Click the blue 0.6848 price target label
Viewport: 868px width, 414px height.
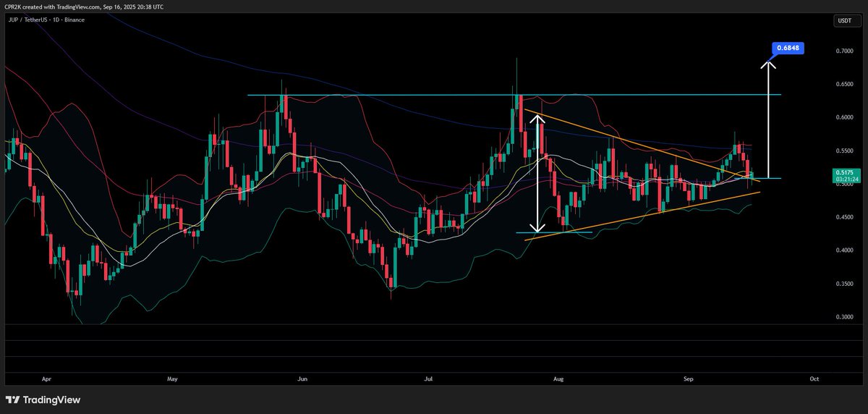point(789,48)
